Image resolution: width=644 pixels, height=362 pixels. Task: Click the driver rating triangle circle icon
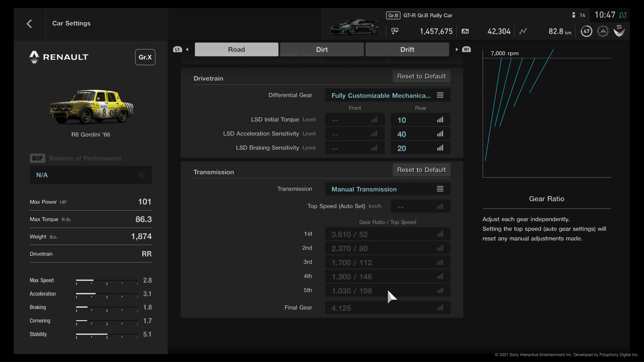coord(603,31)
